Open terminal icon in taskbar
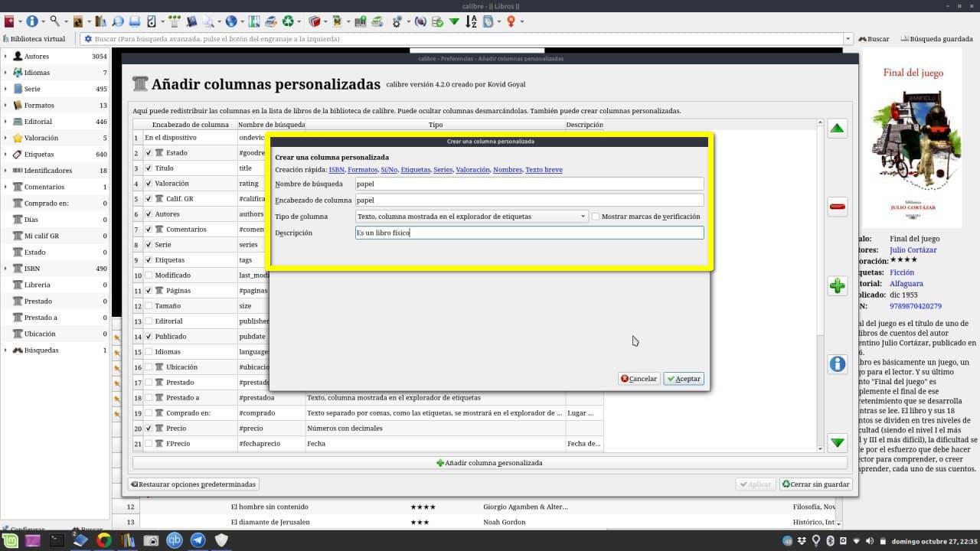The height and width of the screenshot is (551, 980). click(x=57, y=540)
